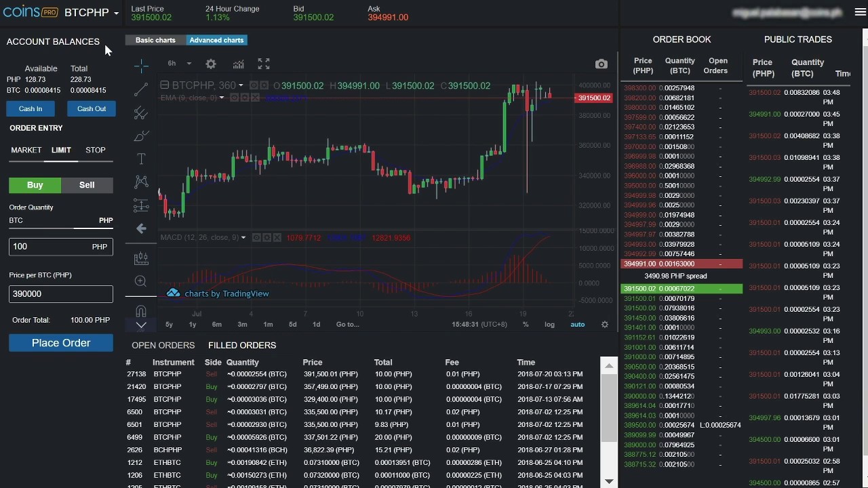Expand the BTCPHP, 360 legend dropdown arrow

pyautogui.click(x=241, y=85)
